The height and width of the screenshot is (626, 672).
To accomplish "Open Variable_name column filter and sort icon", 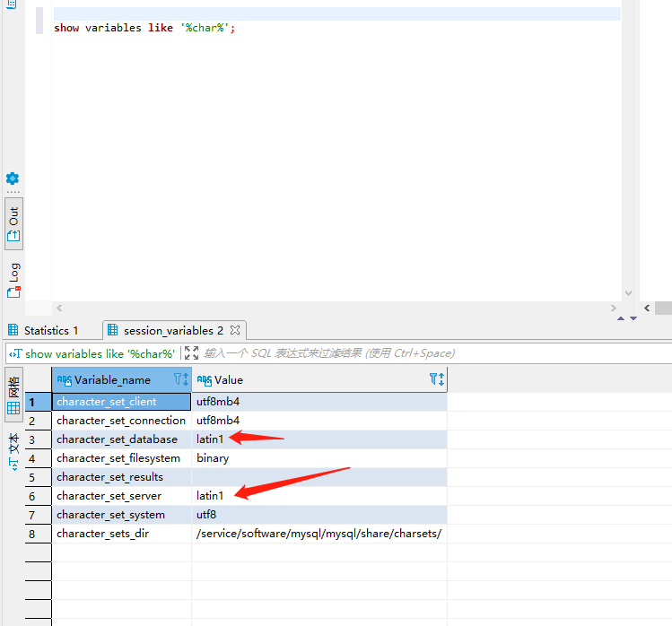I will pyautogui.click(x=181, y=379).
